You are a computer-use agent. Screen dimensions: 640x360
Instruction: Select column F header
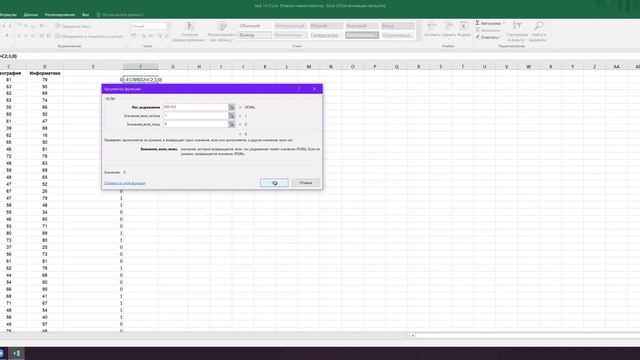(140, 67)
